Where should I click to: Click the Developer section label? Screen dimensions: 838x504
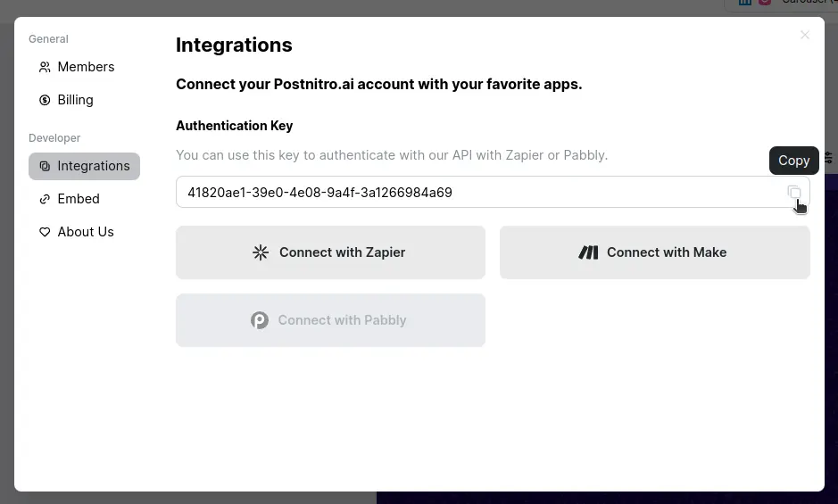coord(54,138)
